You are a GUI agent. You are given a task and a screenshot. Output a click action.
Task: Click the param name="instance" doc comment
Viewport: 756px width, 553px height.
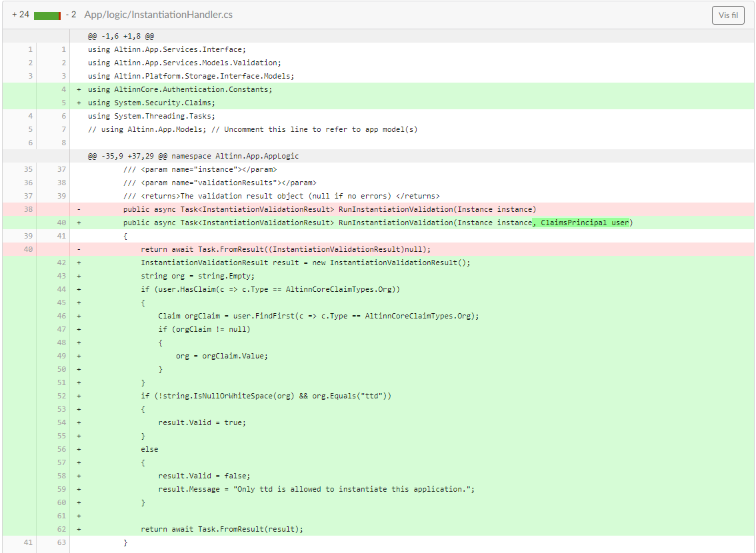pyautogui.click(x=200, y=169)
